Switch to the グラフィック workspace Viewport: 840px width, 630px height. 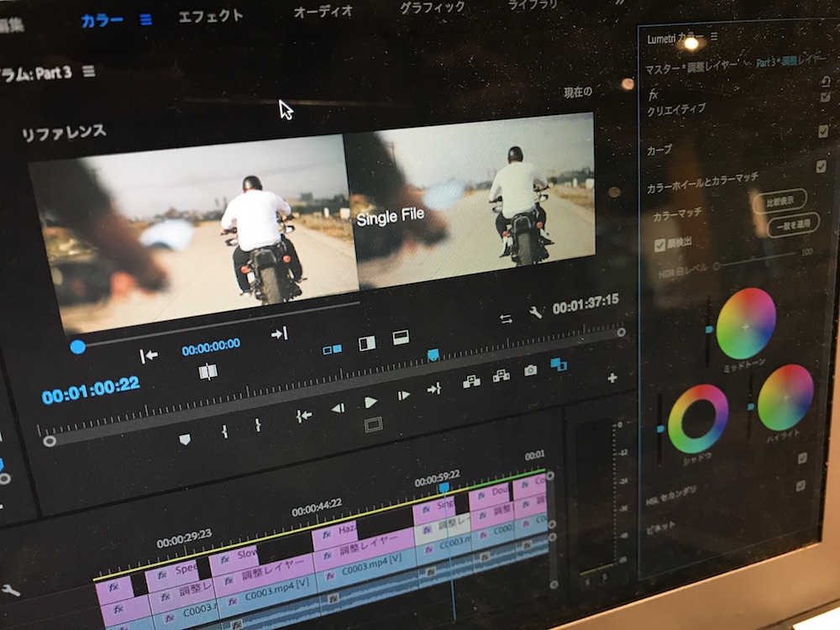[x=433, y=7]
